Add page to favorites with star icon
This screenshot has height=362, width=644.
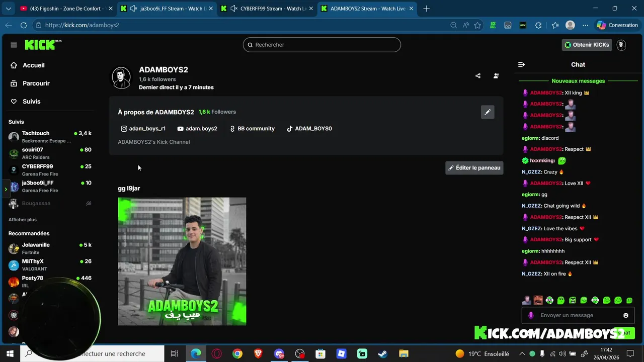point(477,25)
